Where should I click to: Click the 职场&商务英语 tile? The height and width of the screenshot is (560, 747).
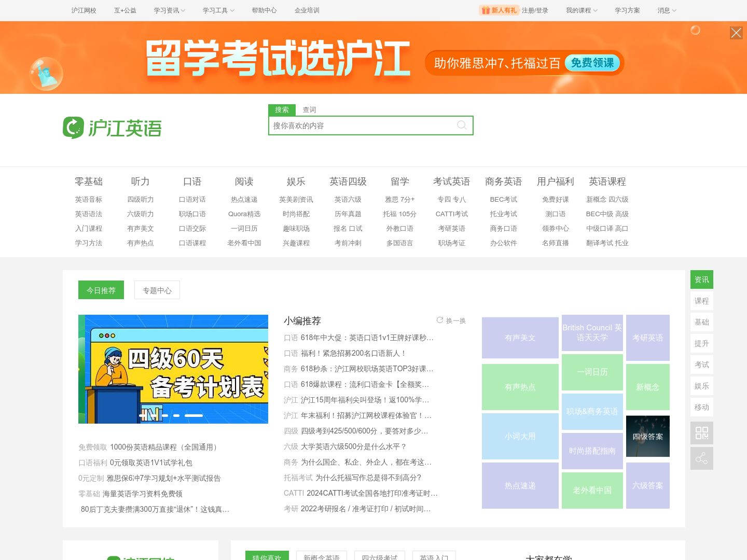pos(592,411)
